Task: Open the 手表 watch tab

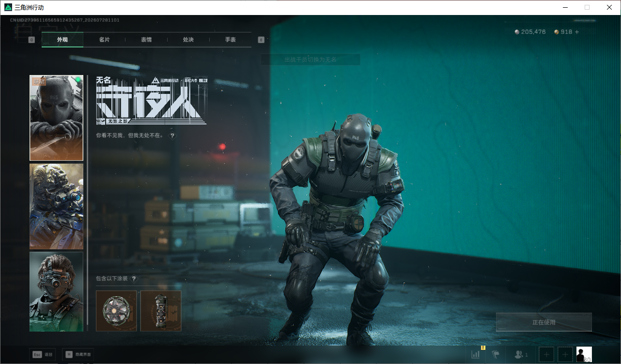Action: tap(230, 40)
